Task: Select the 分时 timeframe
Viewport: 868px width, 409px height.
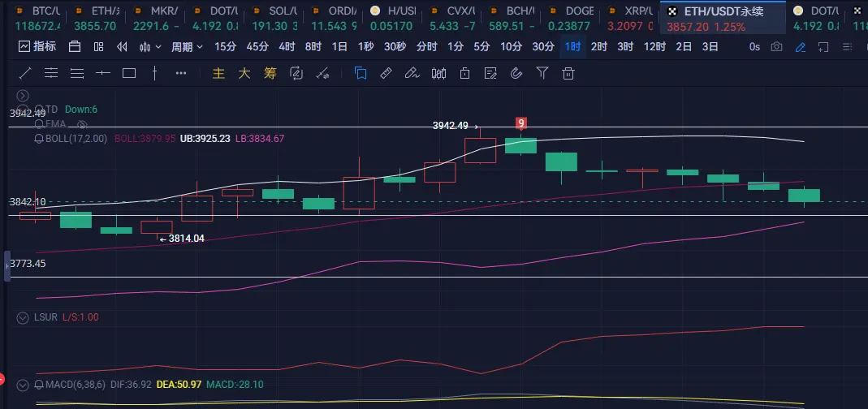Action: pyautogui.click(x=426, y=47)
